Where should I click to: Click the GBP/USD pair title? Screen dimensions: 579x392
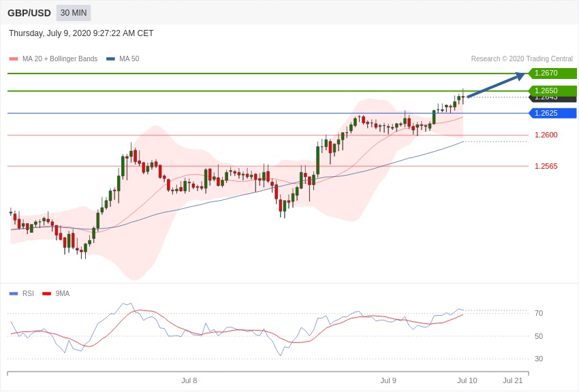[29, 13]
